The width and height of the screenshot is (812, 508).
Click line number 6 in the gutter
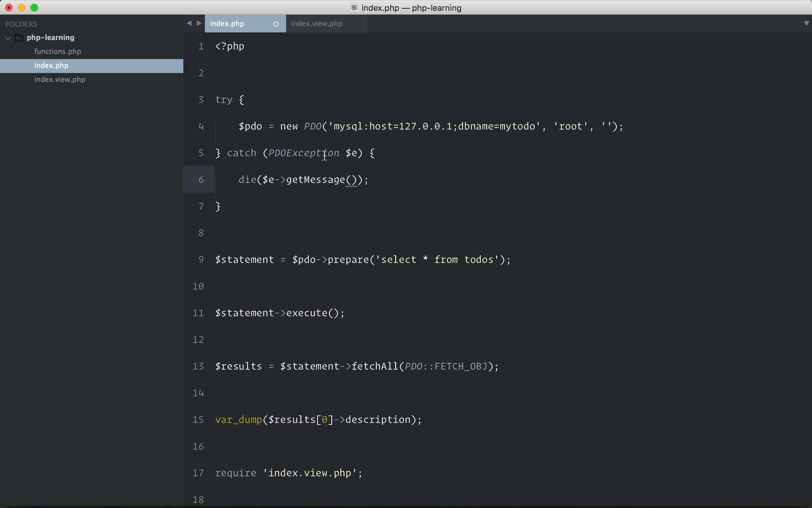pyautogui.click(x=201, y=180)
